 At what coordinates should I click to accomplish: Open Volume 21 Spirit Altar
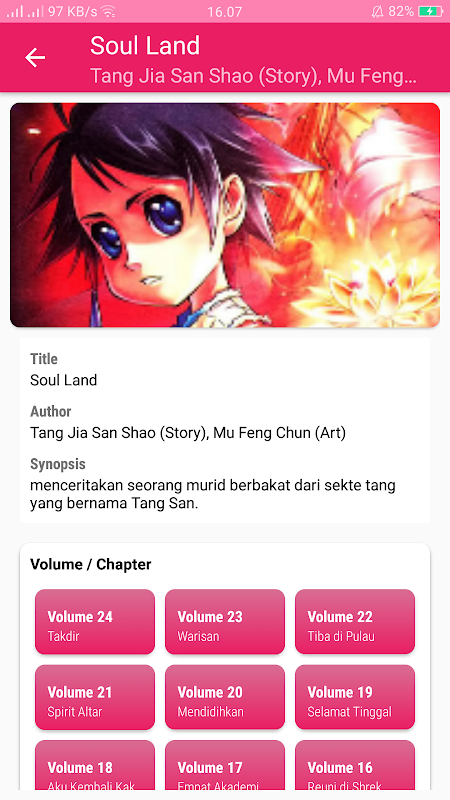pyautogui.click(x=95, y=697)
